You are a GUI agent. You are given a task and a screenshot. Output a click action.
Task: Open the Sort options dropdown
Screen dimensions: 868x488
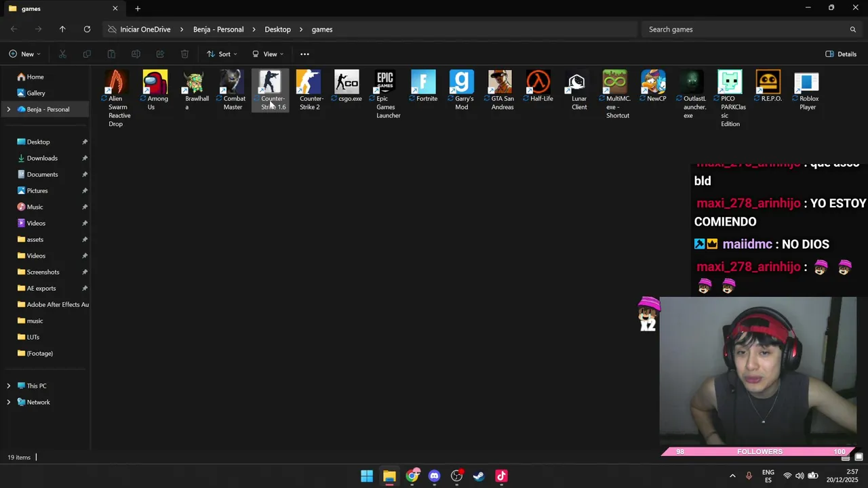[222, 54]
